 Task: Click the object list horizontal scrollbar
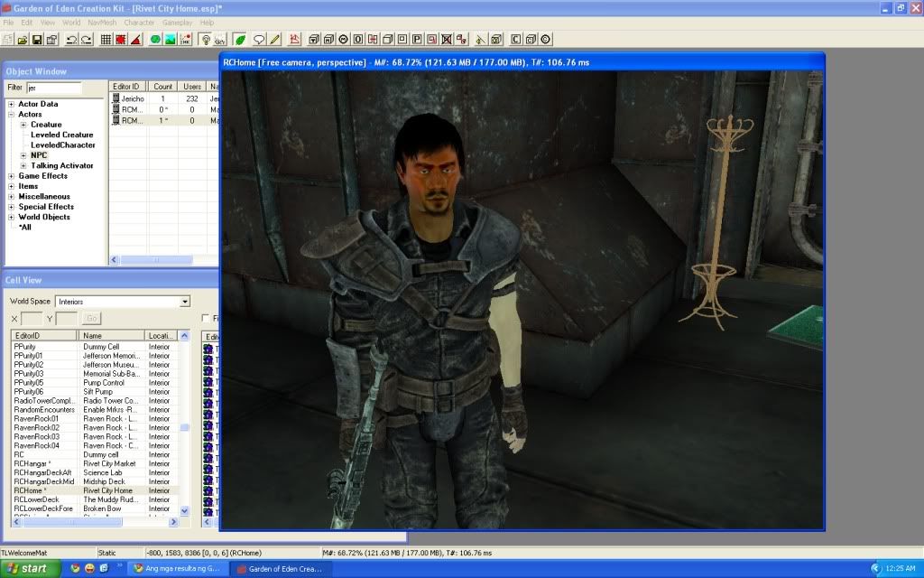coord(157,260)
